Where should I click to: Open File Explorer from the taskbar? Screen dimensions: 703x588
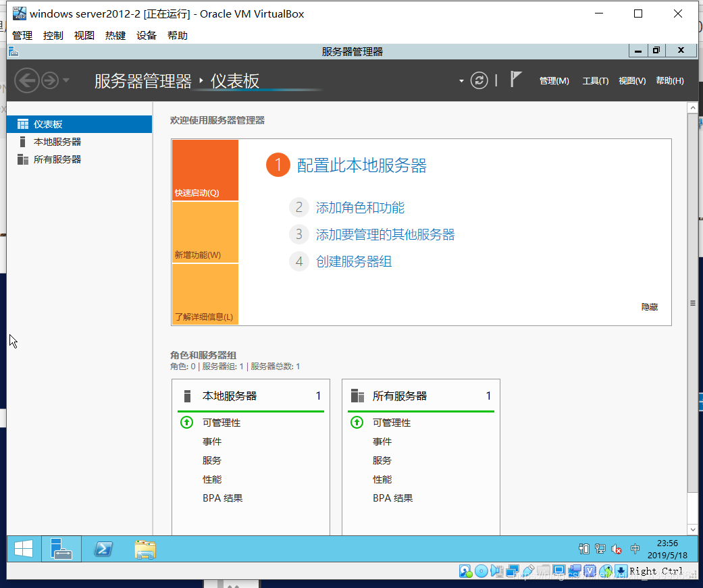tap(145, 550)
